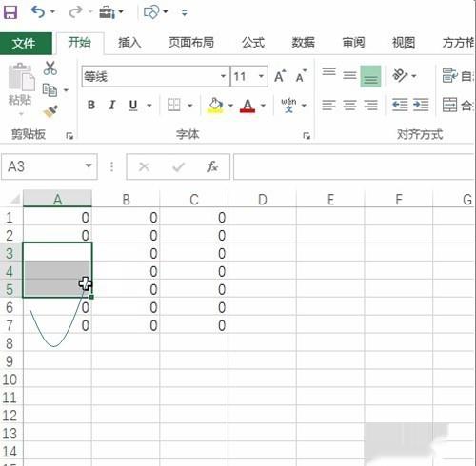This screenshot has height=466, width=476.
Task: Open clipboard pane dialog launcher
Action: point(69,136)
